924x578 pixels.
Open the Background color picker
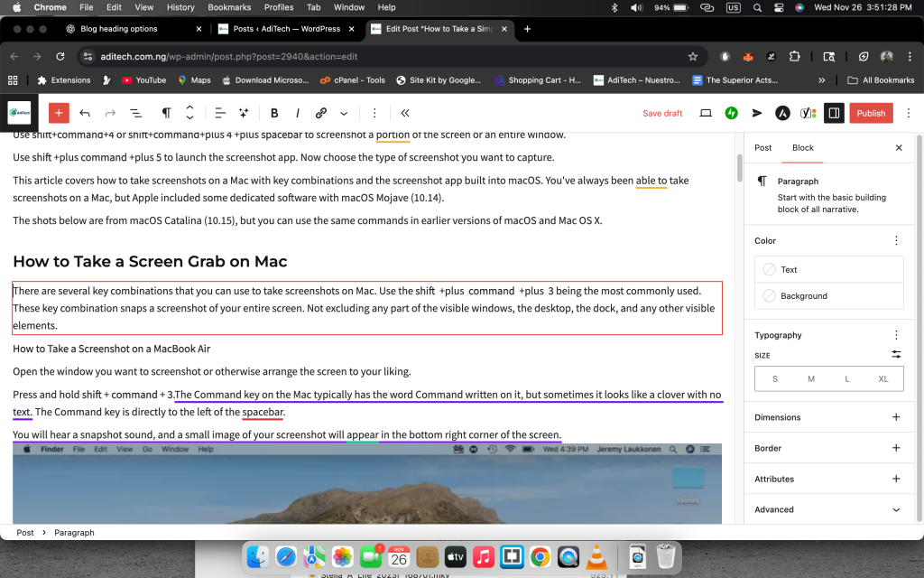(828, 295)
